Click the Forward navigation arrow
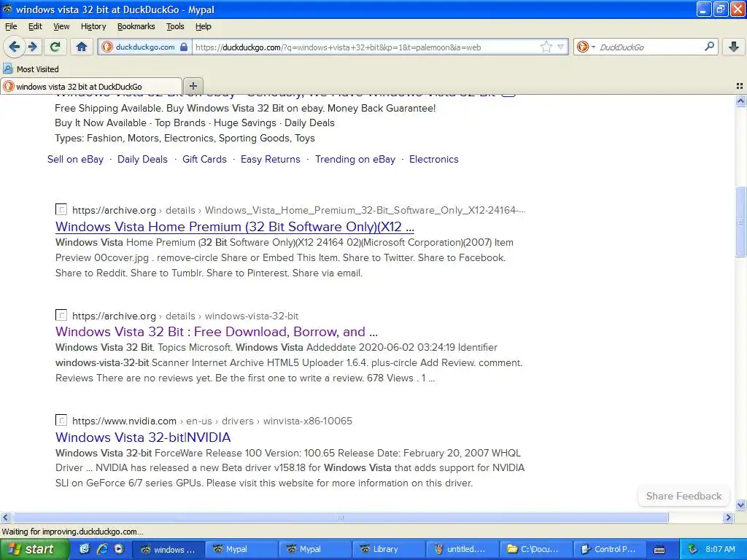The image size is (747, 560). click(x=33, y=47)
